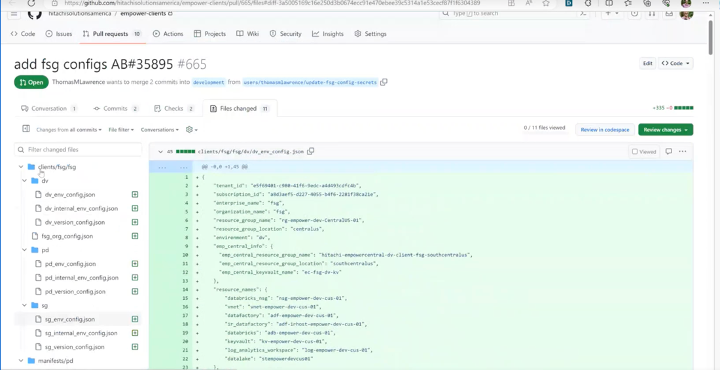Collapse the clients/fsg/fsg folder
Image resolution: width=720 pixels, height=370 pixels.
coord(21,167)
